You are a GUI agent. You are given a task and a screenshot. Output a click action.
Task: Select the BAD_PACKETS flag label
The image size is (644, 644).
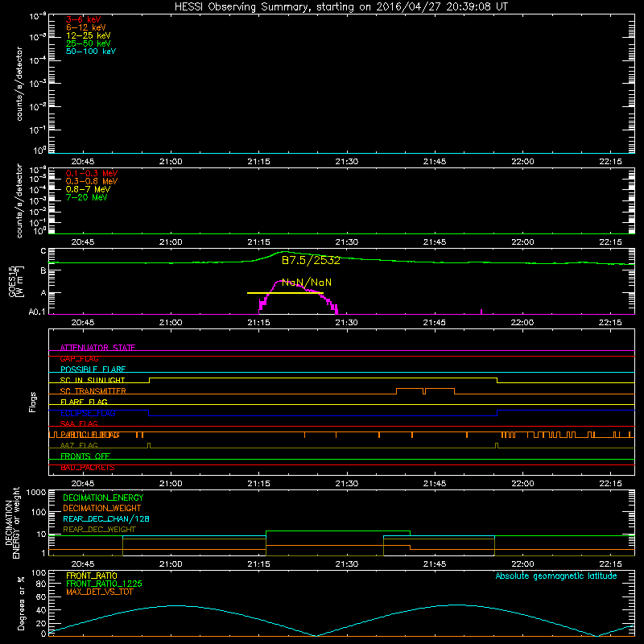(88, 468)
